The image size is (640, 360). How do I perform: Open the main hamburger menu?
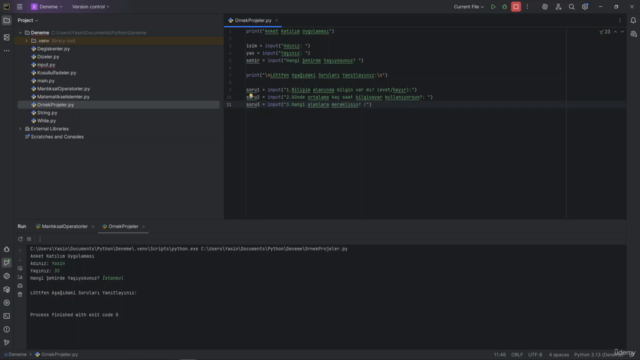tap(20, 7)
